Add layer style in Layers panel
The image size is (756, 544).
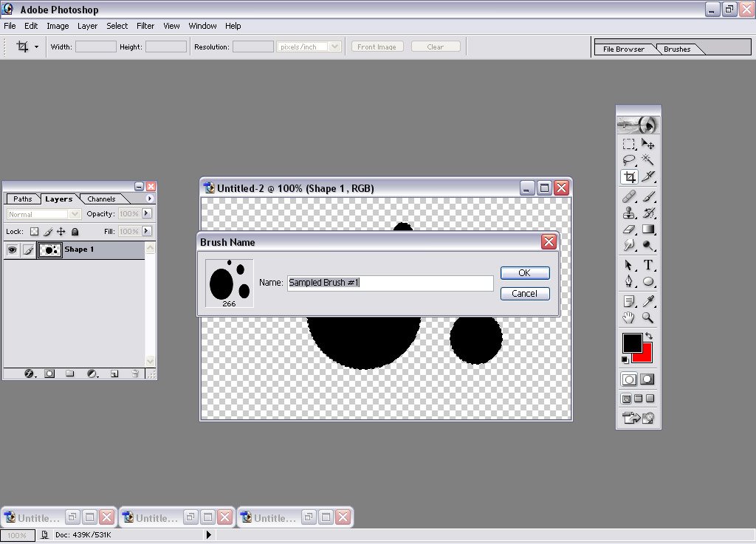tap(29, 373)
